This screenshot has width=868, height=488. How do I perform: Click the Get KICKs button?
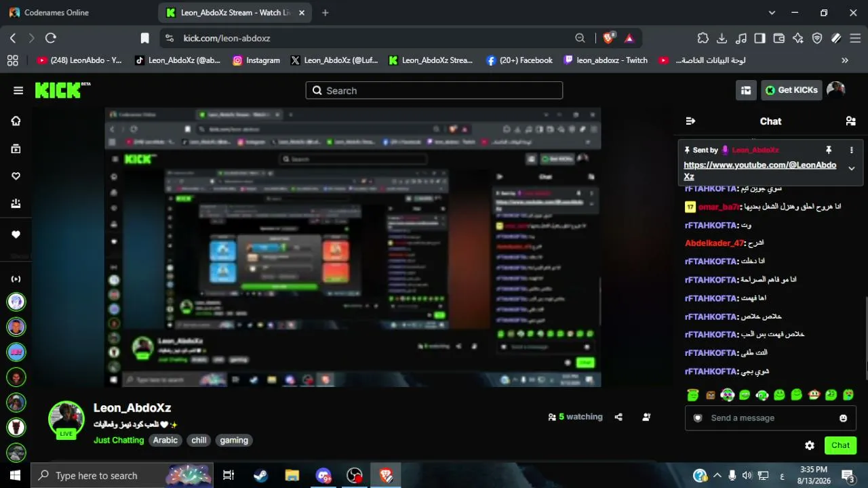(791, 90)
